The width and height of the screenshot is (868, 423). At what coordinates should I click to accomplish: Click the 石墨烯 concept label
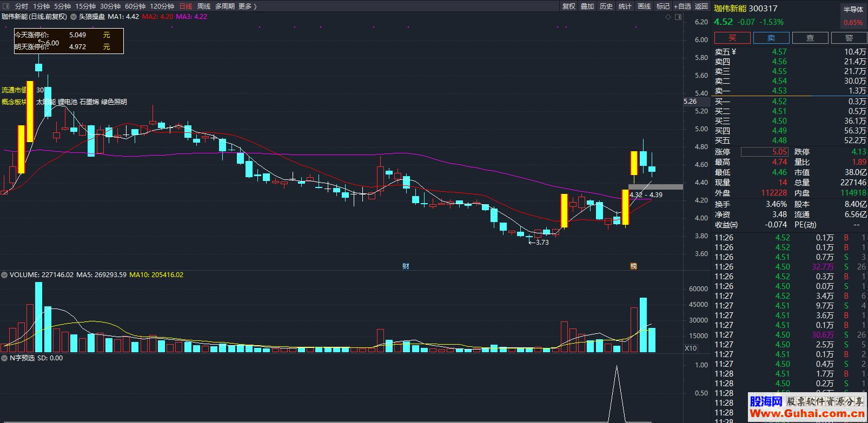[x=89, y=102]
